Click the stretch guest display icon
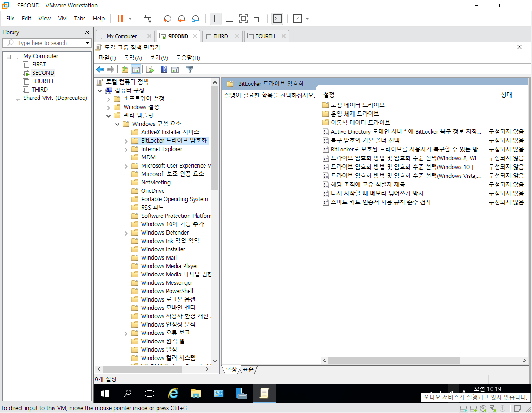Image resolution: width=532 pixels, height=413 pixels. (x=297, y=19)
